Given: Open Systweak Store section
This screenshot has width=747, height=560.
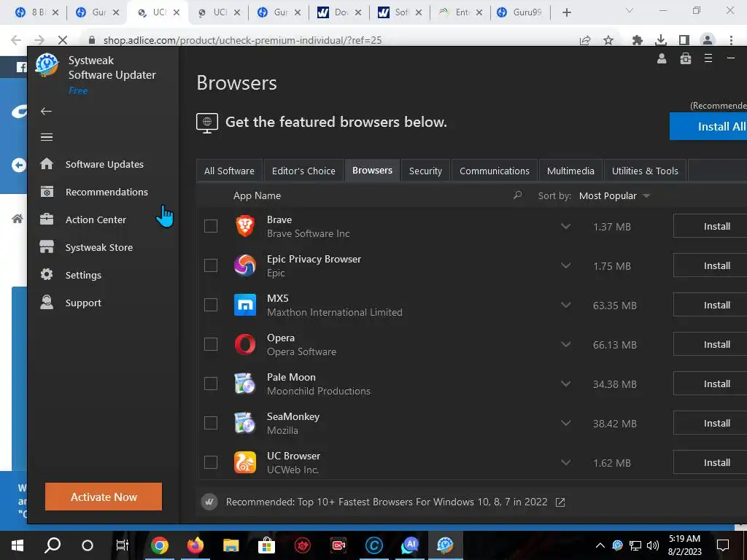Looking at the screenshot, I should 98,247.
